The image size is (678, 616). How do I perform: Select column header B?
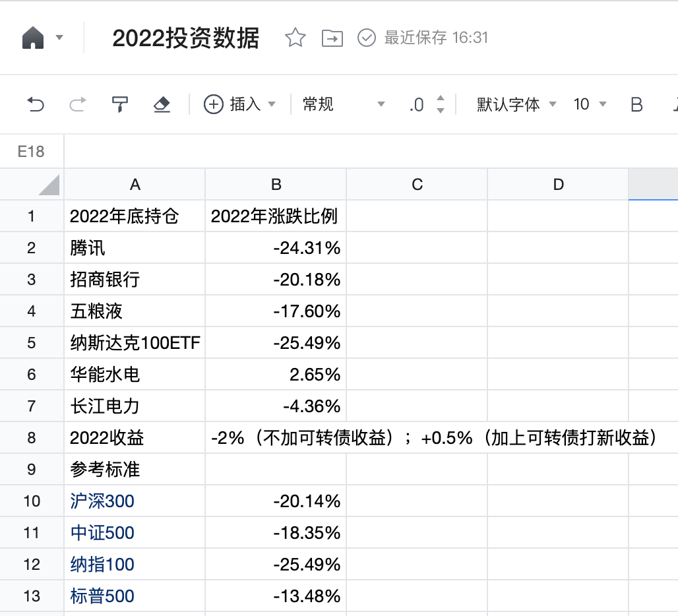pos(275,184)
